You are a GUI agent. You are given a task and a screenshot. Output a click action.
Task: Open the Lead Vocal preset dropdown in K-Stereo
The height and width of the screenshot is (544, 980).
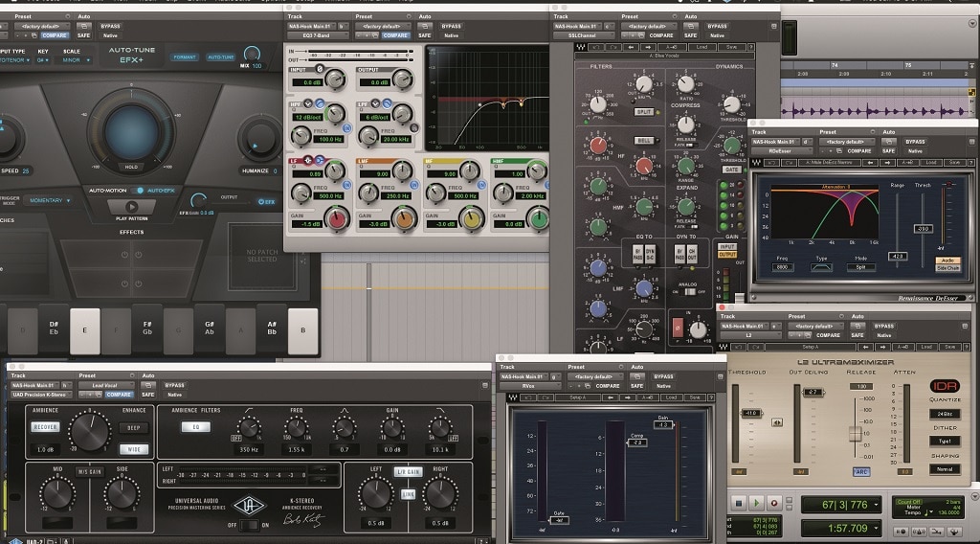click(105, 385)
